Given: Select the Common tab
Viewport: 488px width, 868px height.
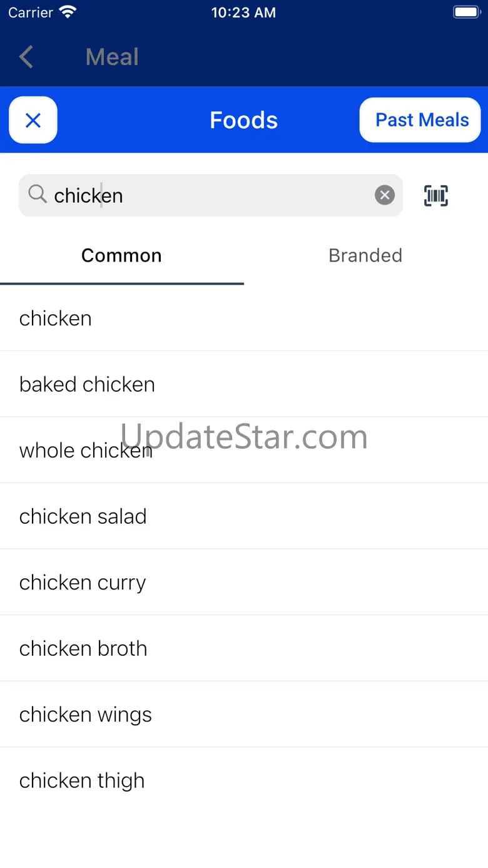Looking at the screenshot, I should (122, 255).
